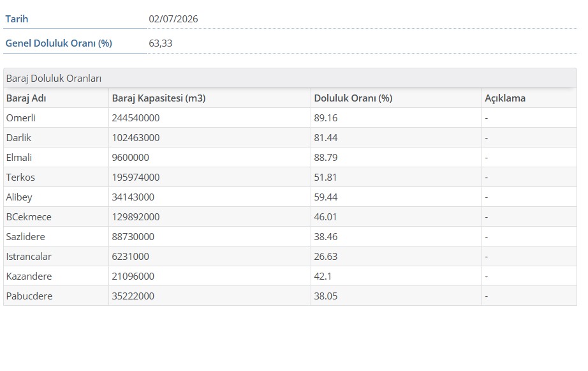Viewport: 588px width, 371px height.
Task: Click capacity value 9600000
Action: click(x=131, y=157)
